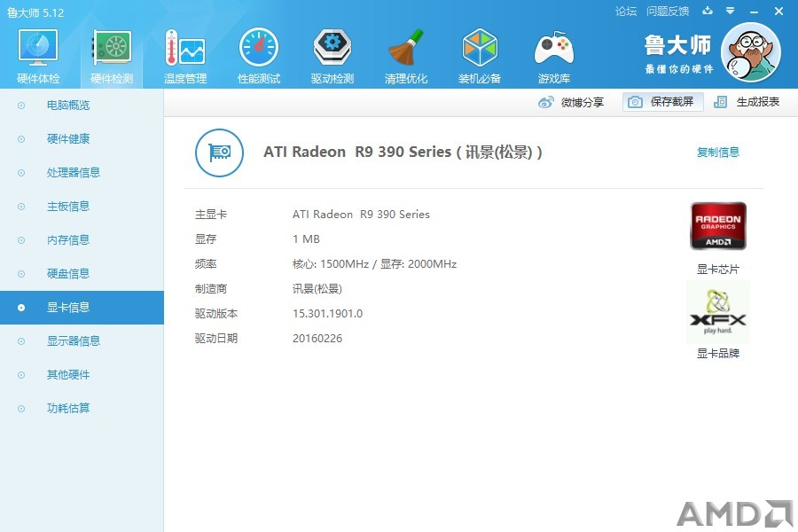Open 清理优化 cleanup broom icon
The width and height of the screenshot is (798, 532).
pos(405,48)
